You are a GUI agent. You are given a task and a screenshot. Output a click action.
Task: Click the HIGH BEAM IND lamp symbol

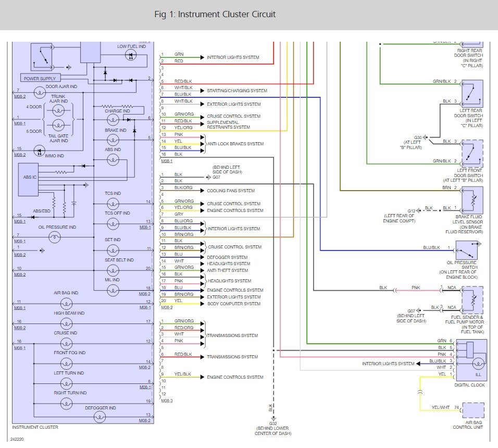66,324
